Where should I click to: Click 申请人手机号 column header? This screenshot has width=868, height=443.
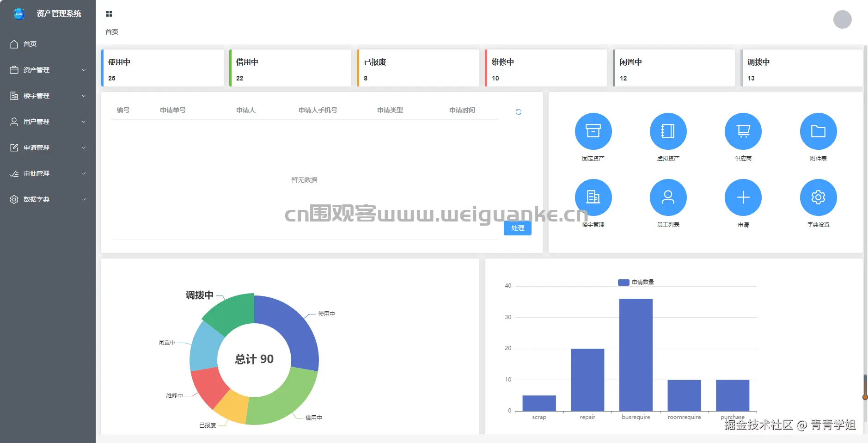click(318, 110)
